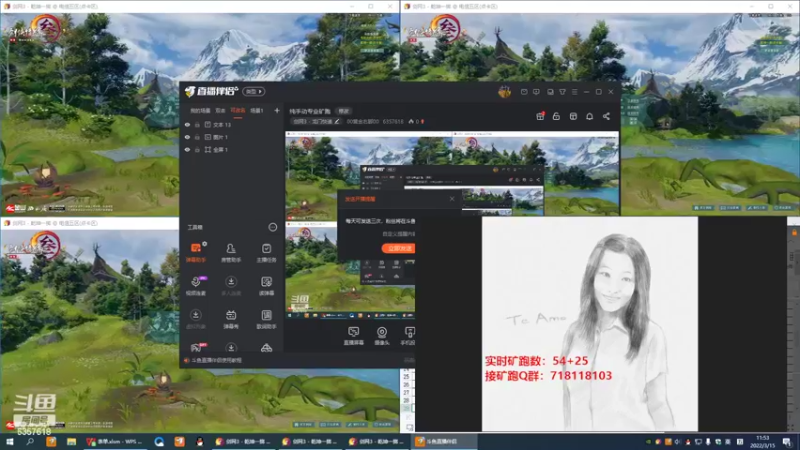Image resolution: width=800 pixels, height=450 pixels.
Task: Open the virtual avatar download tool
Action: (196, 319)
